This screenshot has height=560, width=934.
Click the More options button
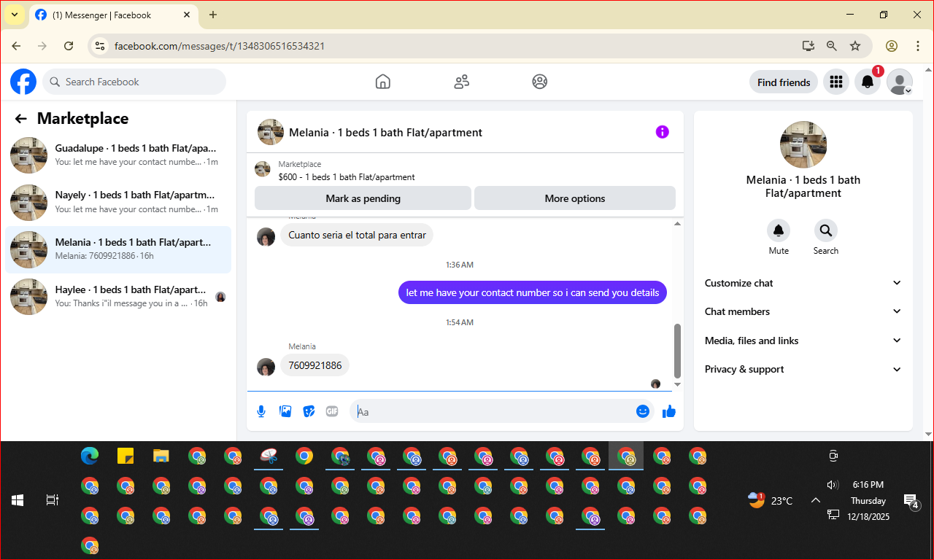click(x=575, y=198)
